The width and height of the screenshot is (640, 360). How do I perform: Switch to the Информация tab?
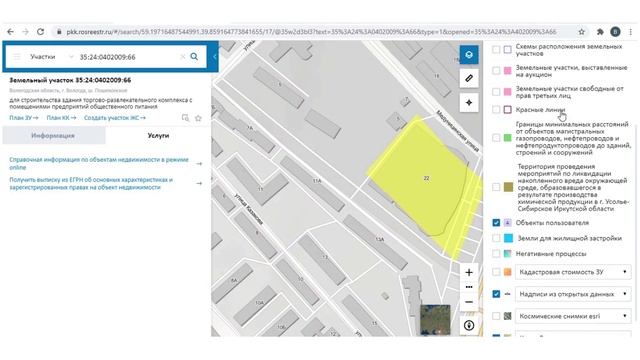[x=53, y=136]
